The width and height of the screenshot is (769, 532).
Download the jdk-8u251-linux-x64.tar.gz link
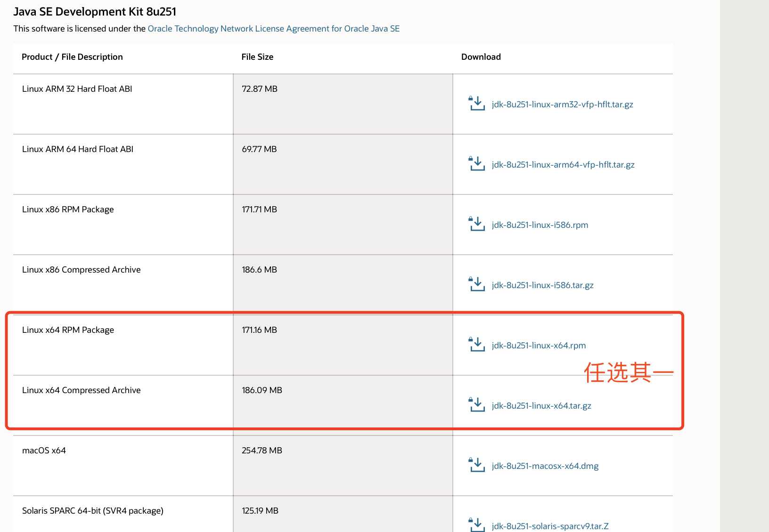coord(541,406)
